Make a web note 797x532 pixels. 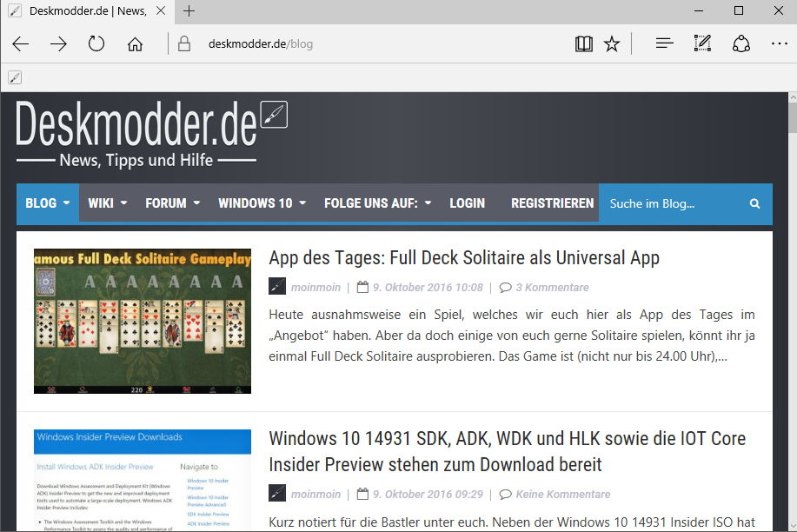[x=702, y=43]
